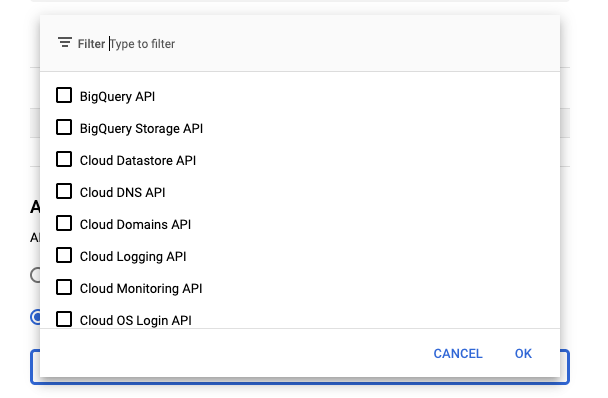
Task: Click the Cloud Datastore API label
Action: [138, 161]
